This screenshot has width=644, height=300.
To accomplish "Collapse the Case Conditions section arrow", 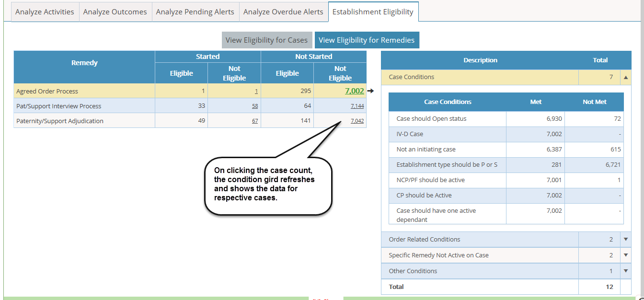I will [625, 77].
